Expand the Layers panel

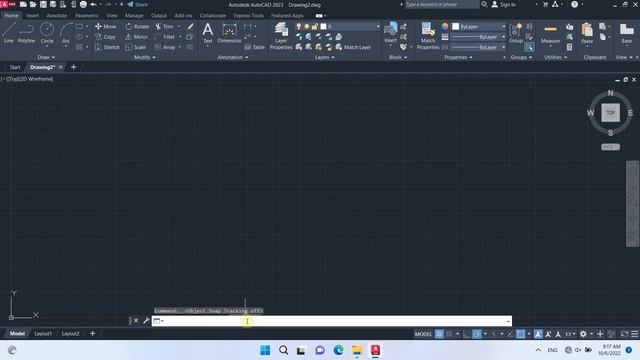[324, 57]
